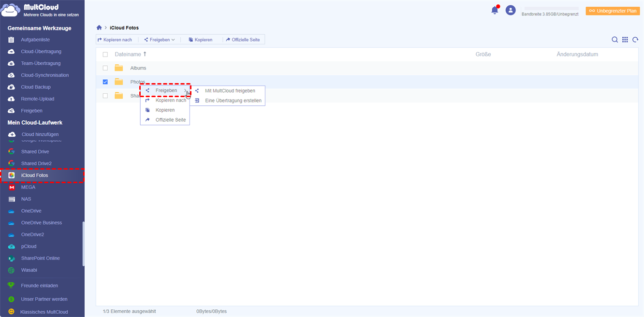The width and height of the screenshot is (644, 317).
Task: Choose Kopieren nach in context menu
Action: (x=165, y=101)
